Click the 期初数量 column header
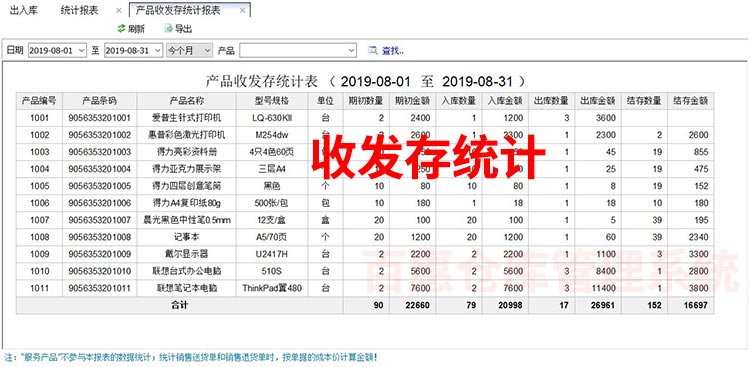Screen dimensions: 750x367 [x=366, y=101]
